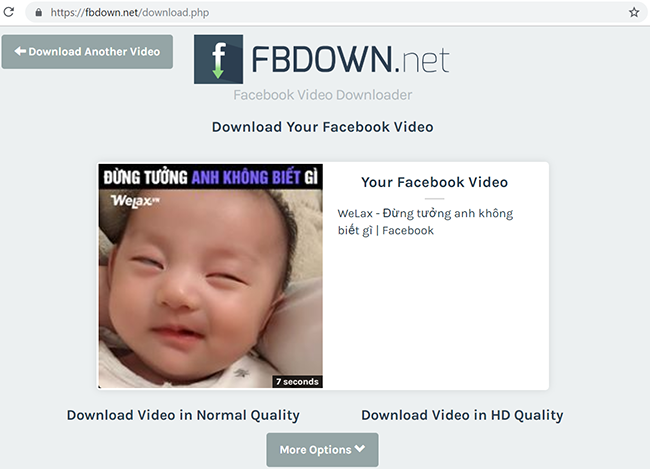Open the baby video thumbnail
This screenshot has width=650, height=469.
click(x=211, y=276)
